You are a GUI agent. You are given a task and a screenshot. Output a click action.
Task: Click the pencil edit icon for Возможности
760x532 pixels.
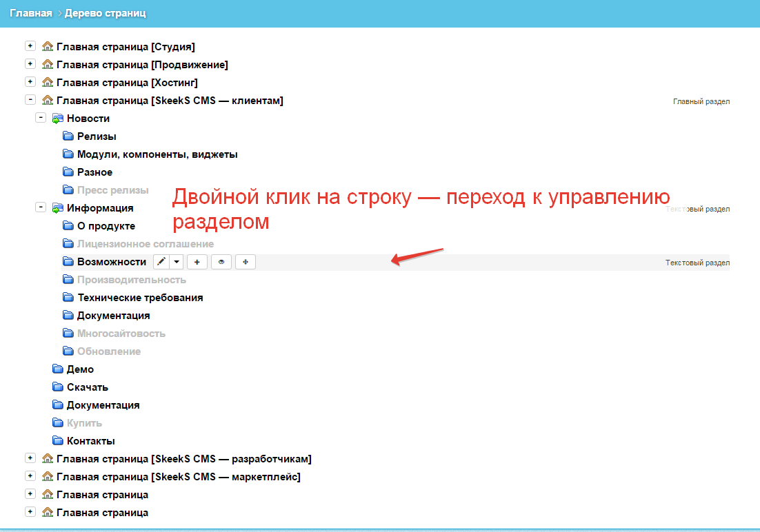click(x=161, y=262)
